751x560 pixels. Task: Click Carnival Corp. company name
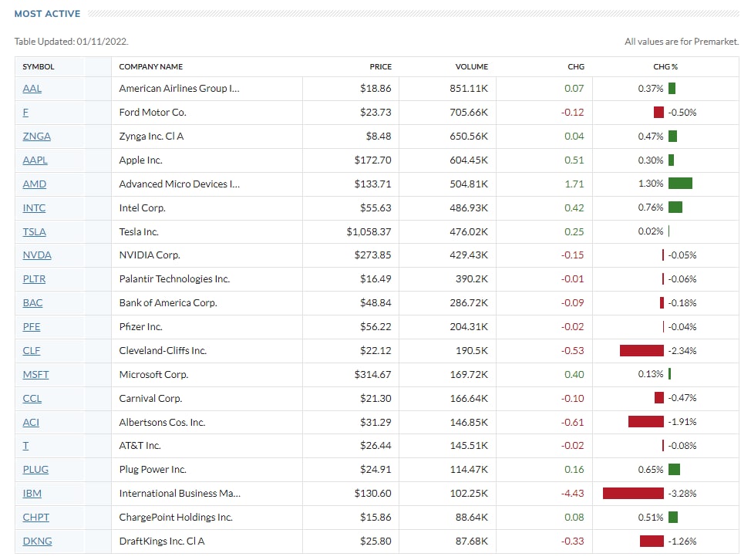[x=151, y=399]
